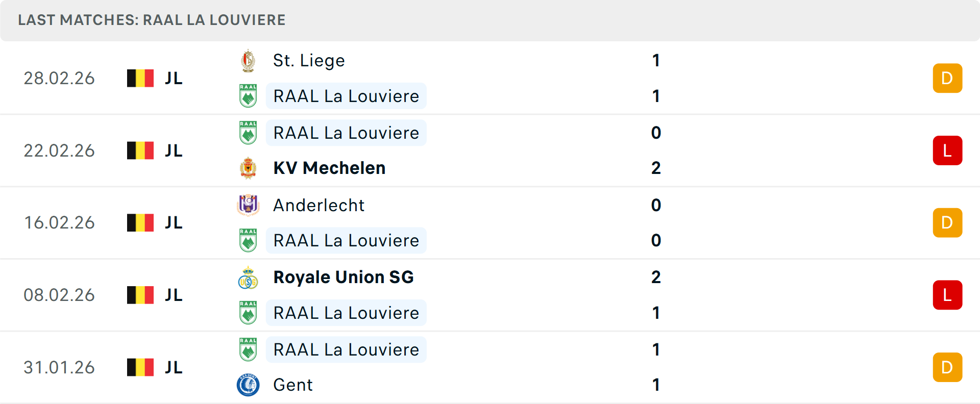
Task: Click RAAL crest in the 28.02.26 match
Action: pos(248,96)
